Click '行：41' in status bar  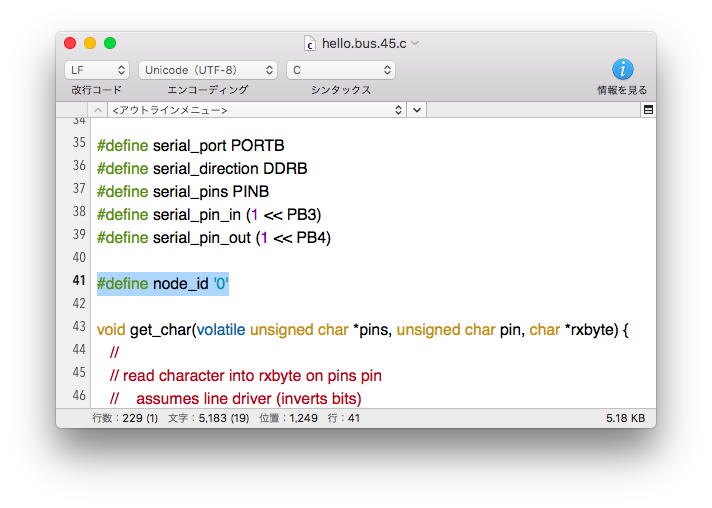pyautogui.click(x=344, y=418)
